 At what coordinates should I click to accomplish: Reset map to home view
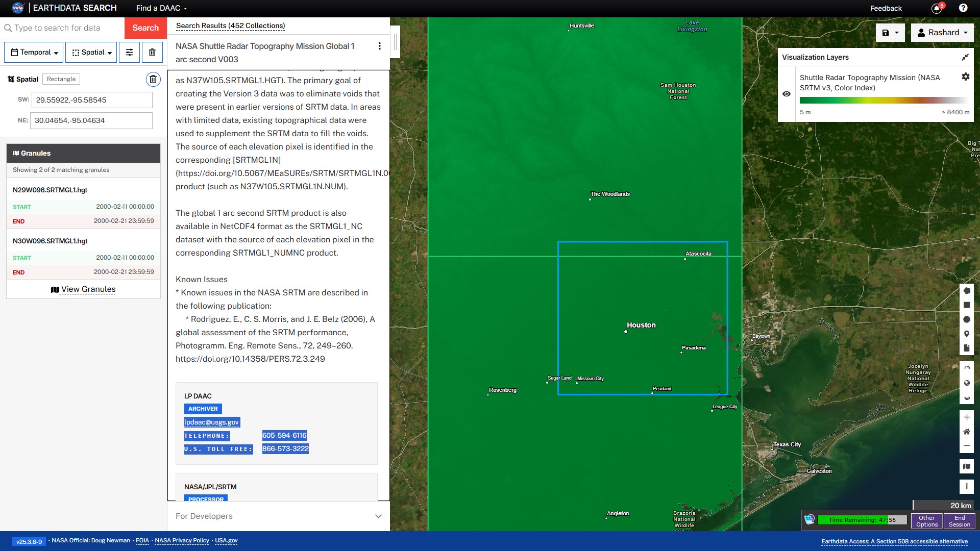coord(966,432)
